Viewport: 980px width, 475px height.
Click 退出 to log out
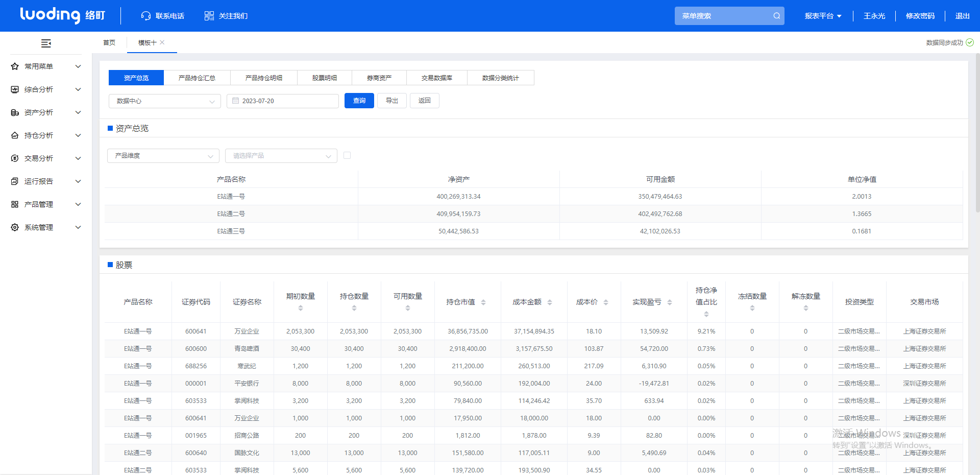click(963, 16)
